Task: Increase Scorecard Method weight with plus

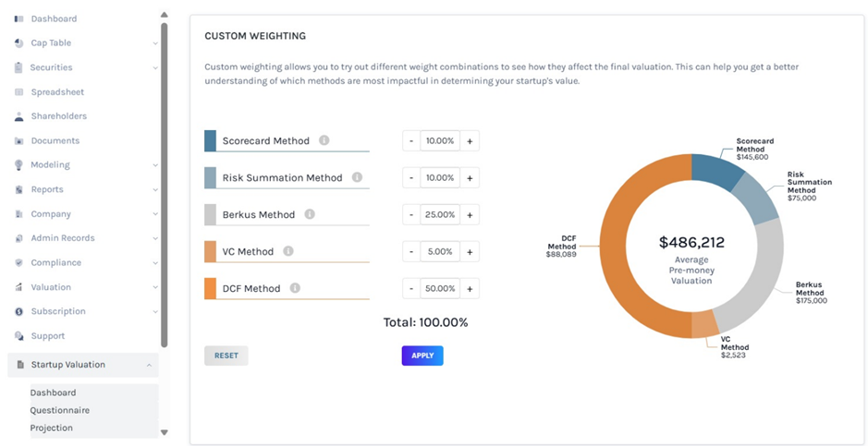Action: click(470, 141)
